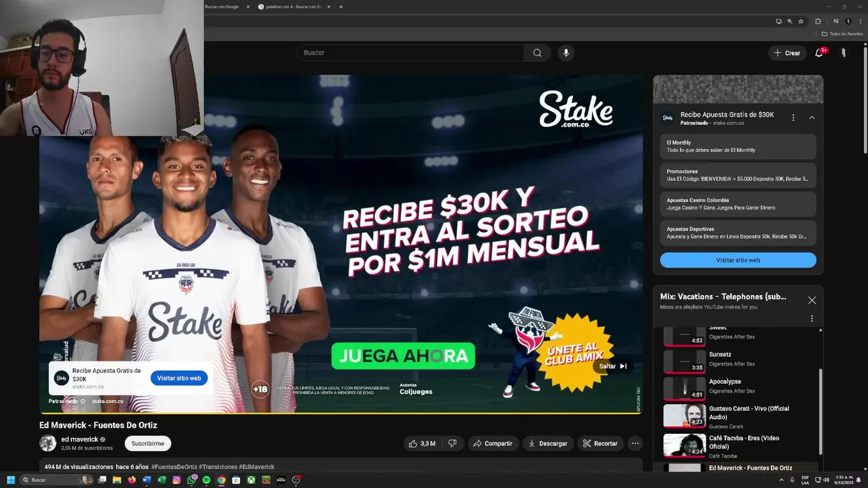Open YouTube notifications bell
The image size is (868, 488).
tap(819, 53)
